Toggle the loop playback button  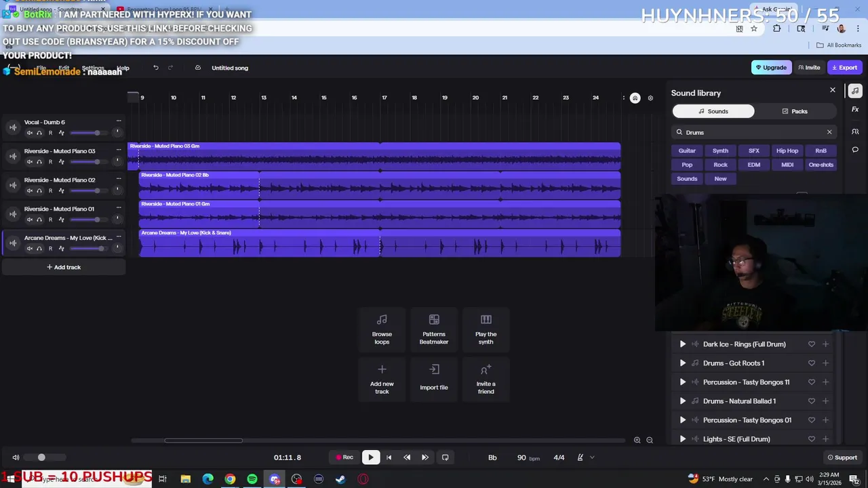pyautogui.click(x=446, y=457)
